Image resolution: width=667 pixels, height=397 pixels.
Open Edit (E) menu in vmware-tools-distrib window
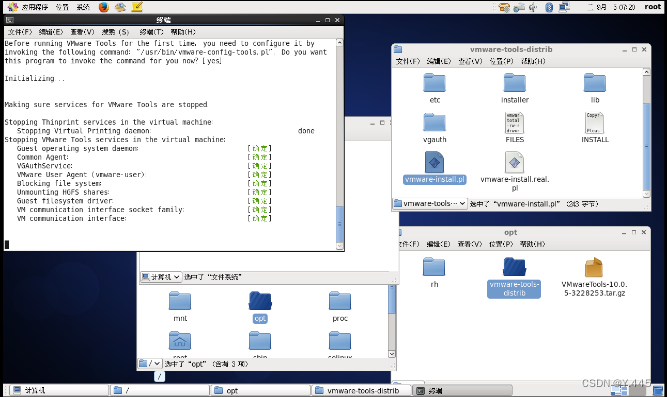(x=439, y=61)
